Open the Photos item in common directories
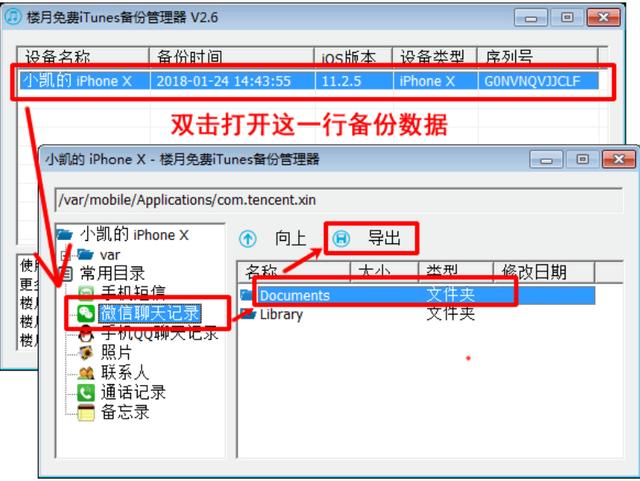The width and height of the screenshot is (640, 481). tap(116, 352)
